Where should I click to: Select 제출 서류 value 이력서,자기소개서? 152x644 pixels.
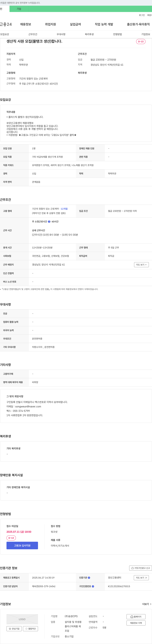[x=60, y=546]
